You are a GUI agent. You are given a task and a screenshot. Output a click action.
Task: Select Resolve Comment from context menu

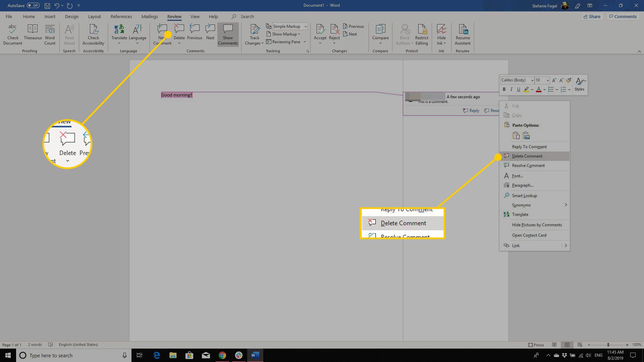click(528, 165)
